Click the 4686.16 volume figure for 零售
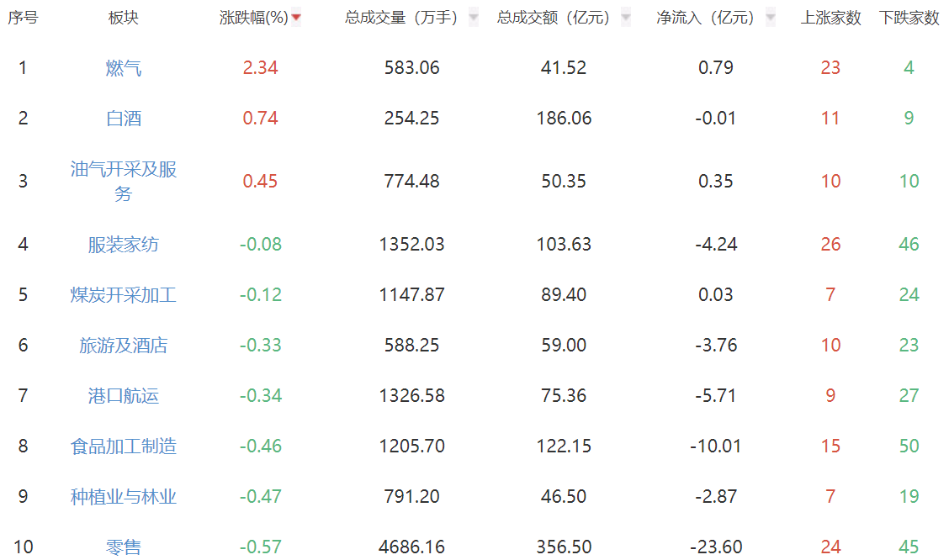This screenshot has height=560, width=949. tap(411, 547)
